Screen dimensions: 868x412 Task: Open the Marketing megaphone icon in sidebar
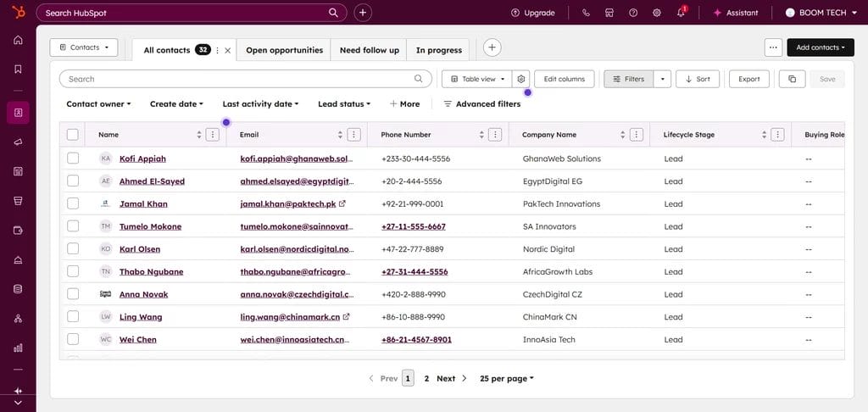click(18, 142)
